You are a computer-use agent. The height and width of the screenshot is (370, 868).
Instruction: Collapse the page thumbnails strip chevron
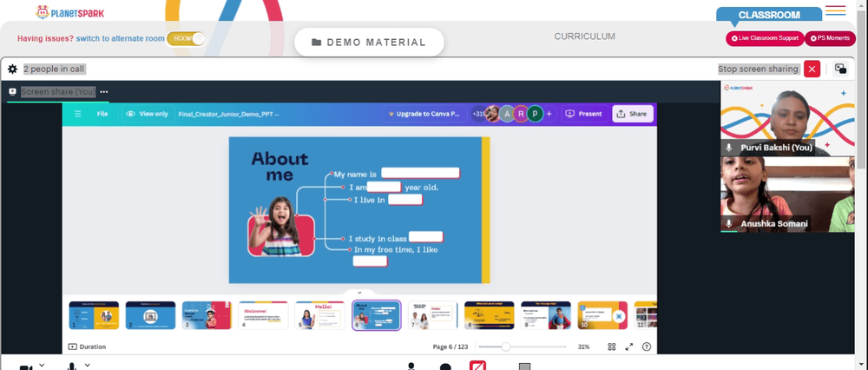point(359,293)
